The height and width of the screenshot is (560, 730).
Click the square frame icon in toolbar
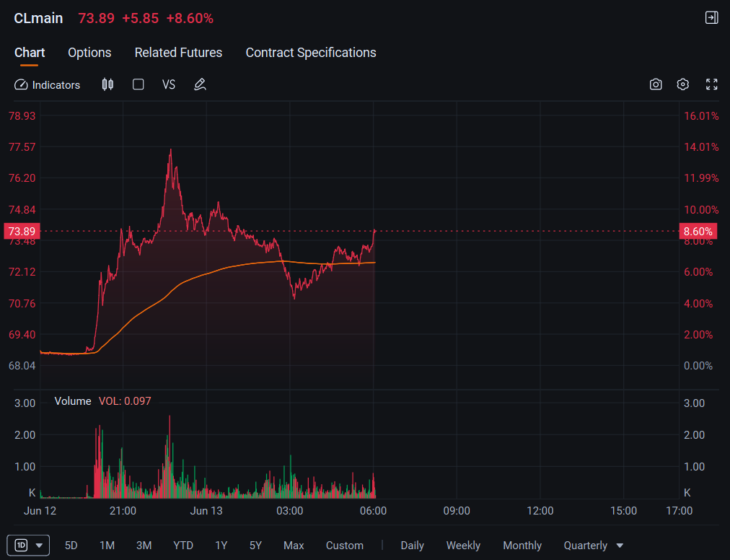click(138, 84)
